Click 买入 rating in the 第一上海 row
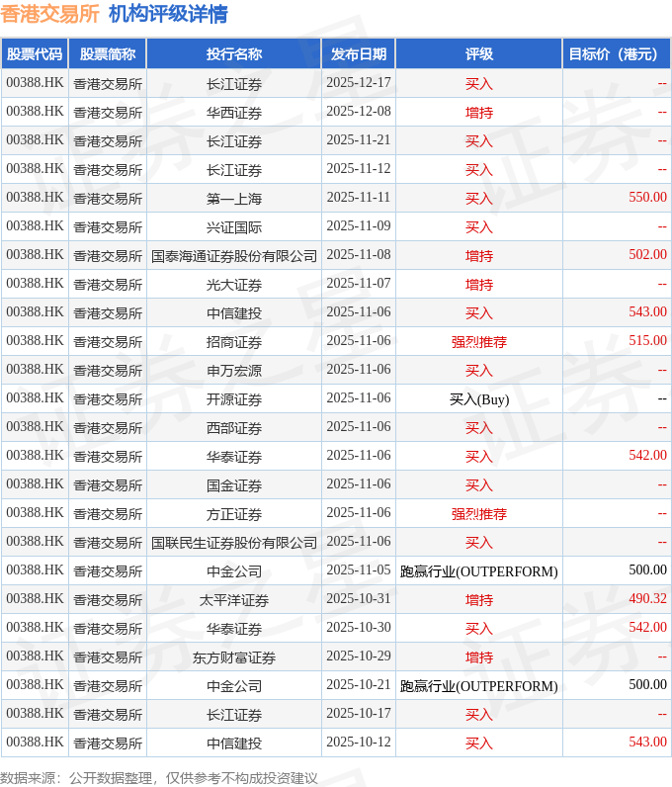The width and height of the screenshot is (672, 787). pyautogui.click(x=478, y=199)
